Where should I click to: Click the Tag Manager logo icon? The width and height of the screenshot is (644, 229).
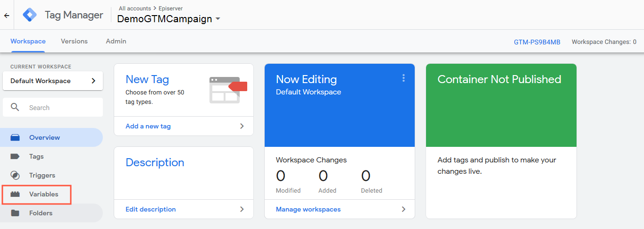pyautogui.click(x=30, y=15)
